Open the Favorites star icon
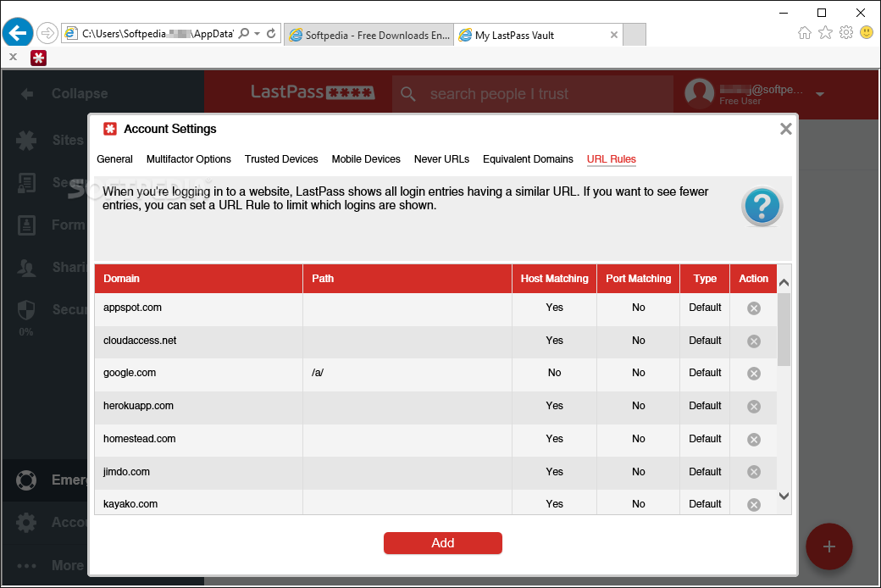This screenshot has height=588, width=881. [x=825, y=32]
